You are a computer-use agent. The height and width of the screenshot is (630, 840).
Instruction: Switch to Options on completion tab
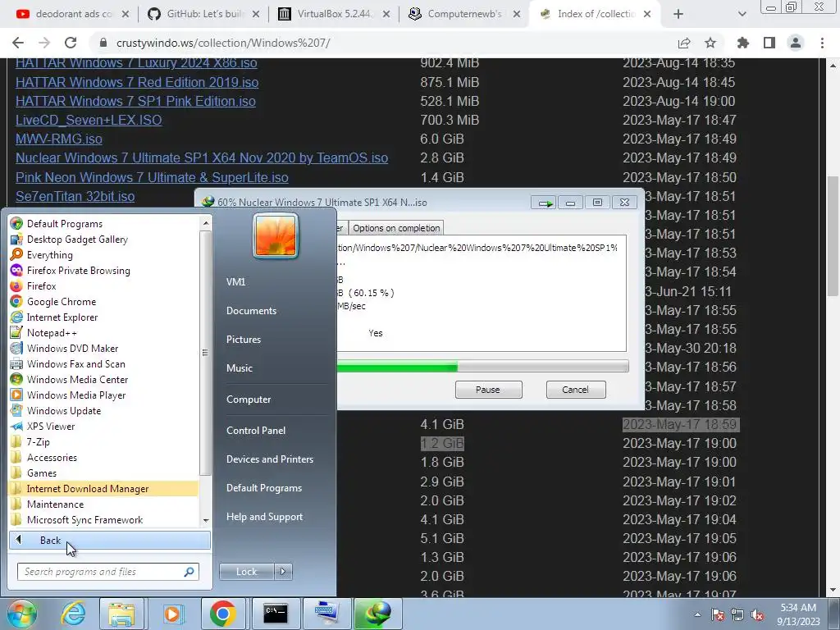coord(396,228)
